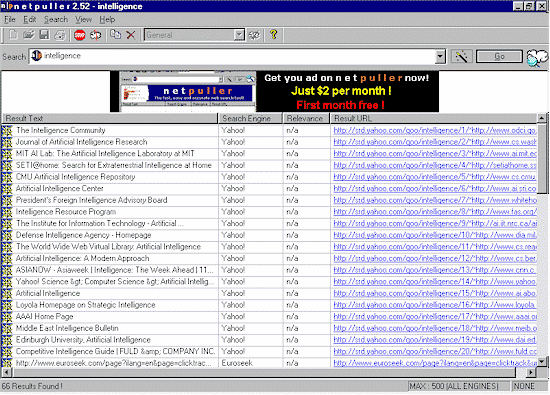
Task: Select 'The World Wide Web Virtual Library' result
Action: (x=108, y=247)
